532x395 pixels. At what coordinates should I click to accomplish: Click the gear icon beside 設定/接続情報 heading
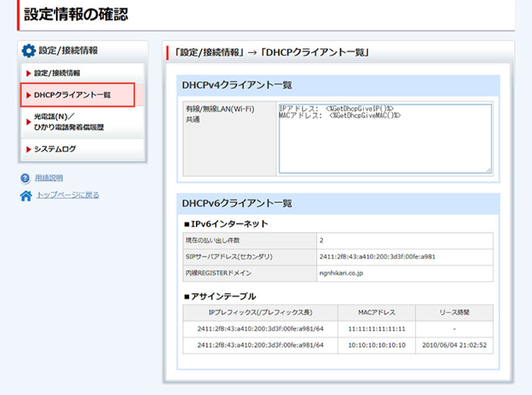pyautogui.click(x=29, y=51)
